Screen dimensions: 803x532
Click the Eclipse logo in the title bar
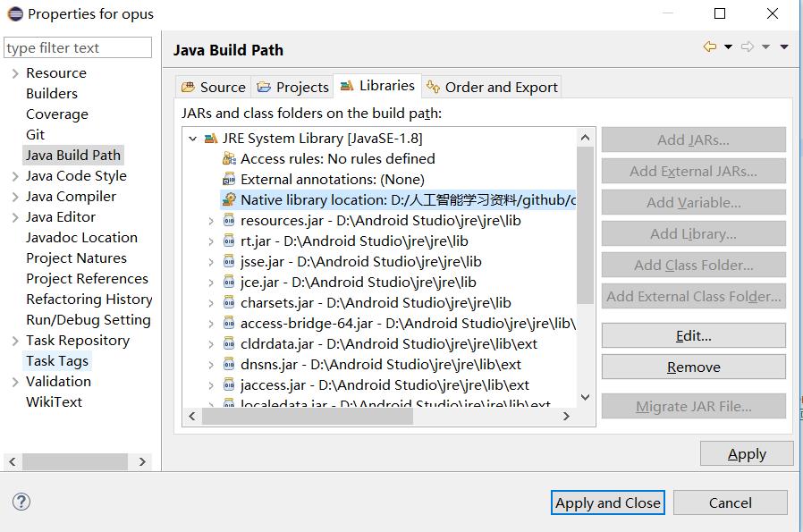[15, 13]
